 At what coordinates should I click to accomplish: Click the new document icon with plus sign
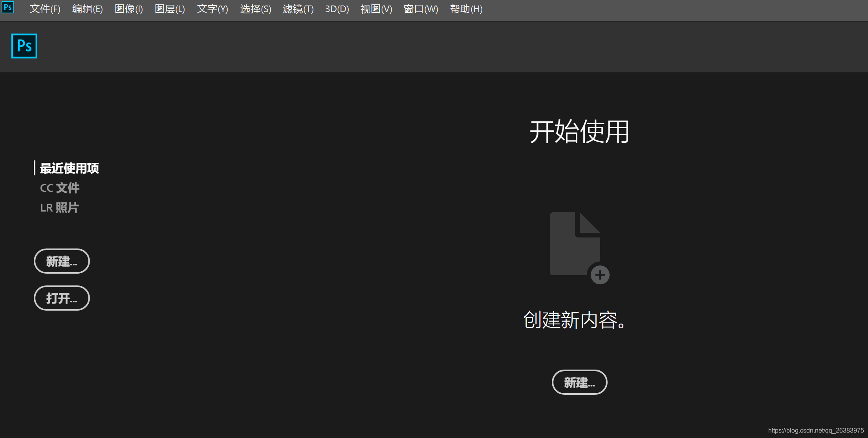(x=575, y=244)
